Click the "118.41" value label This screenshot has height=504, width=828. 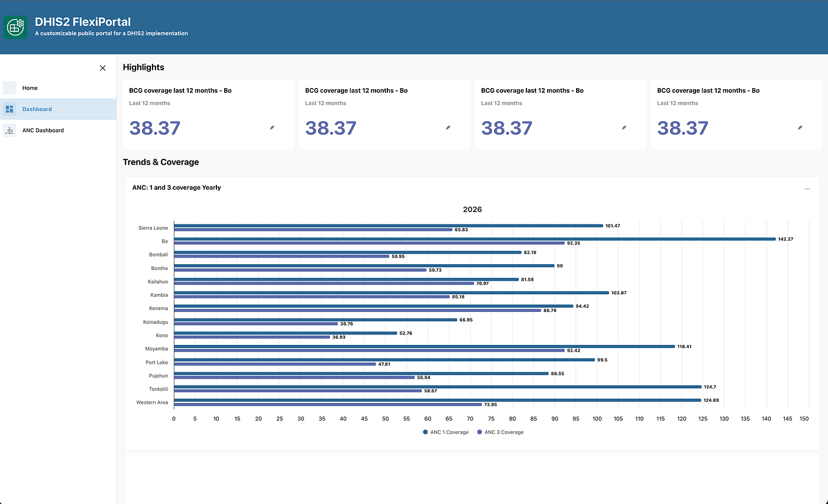(x=684, y=347)
